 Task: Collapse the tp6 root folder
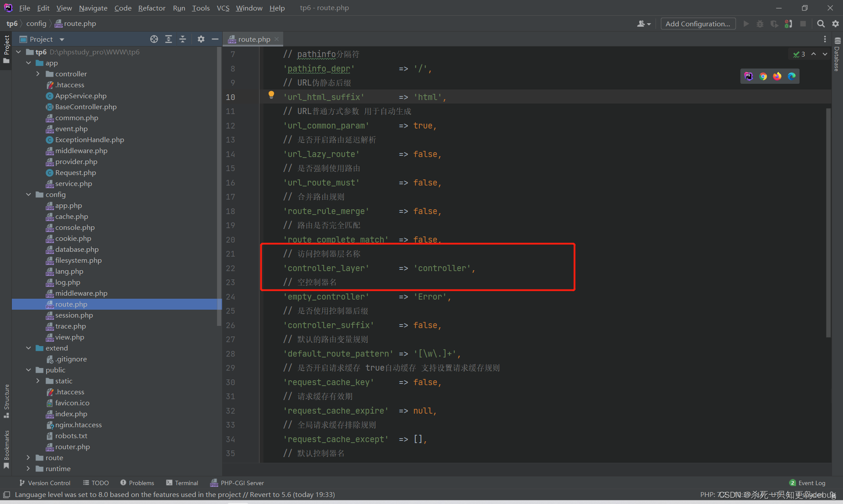(x=18, y=52)
